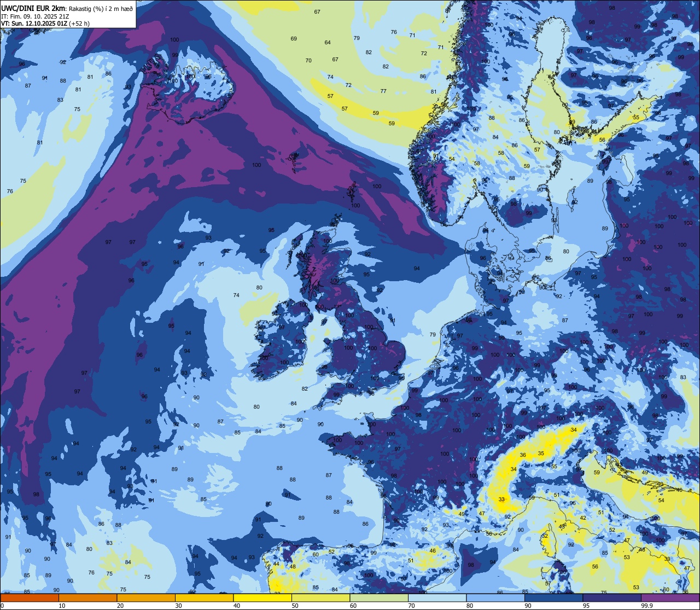Click the humidity value '70' in the pale green area
Screen dimensions: 700x610
[308, 61]
